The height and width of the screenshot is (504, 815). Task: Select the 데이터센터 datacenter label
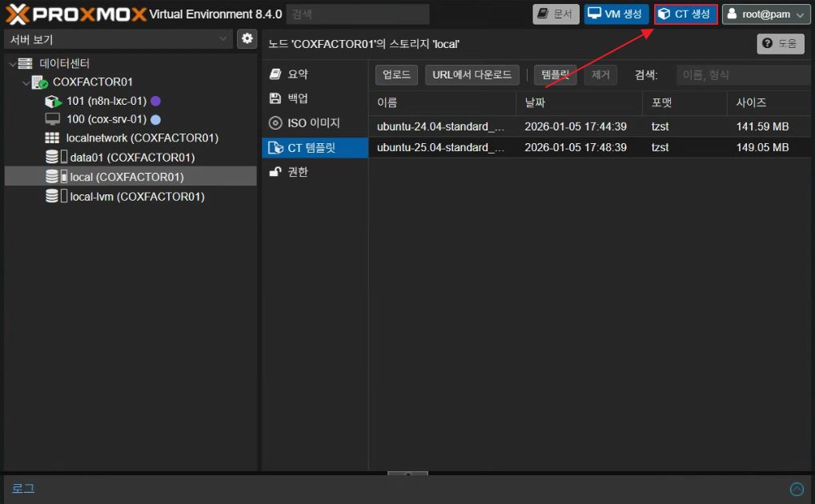(65, 63)
